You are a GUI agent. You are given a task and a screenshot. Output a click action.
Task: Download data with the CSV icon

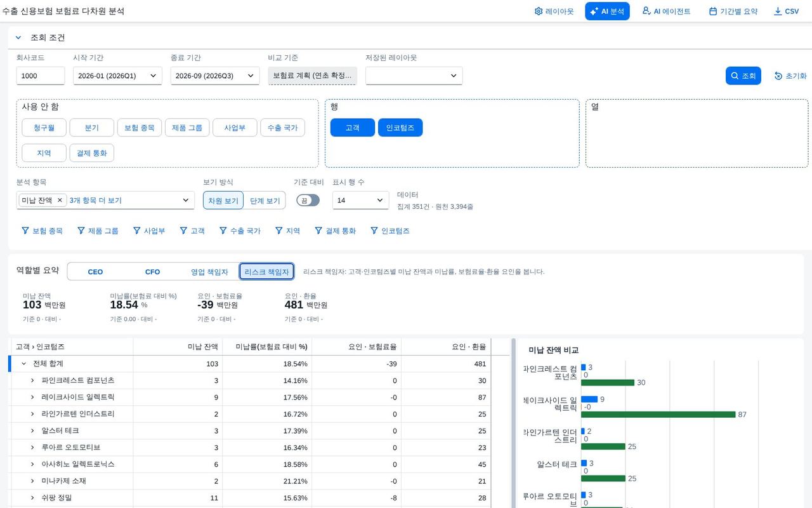tap(778, 11)
